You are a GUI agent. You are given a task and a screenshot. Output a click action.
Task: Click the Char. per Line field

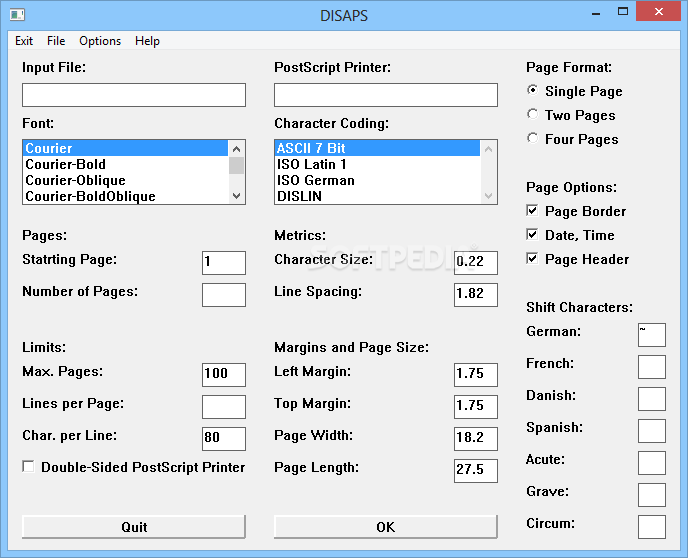(224, 439)
